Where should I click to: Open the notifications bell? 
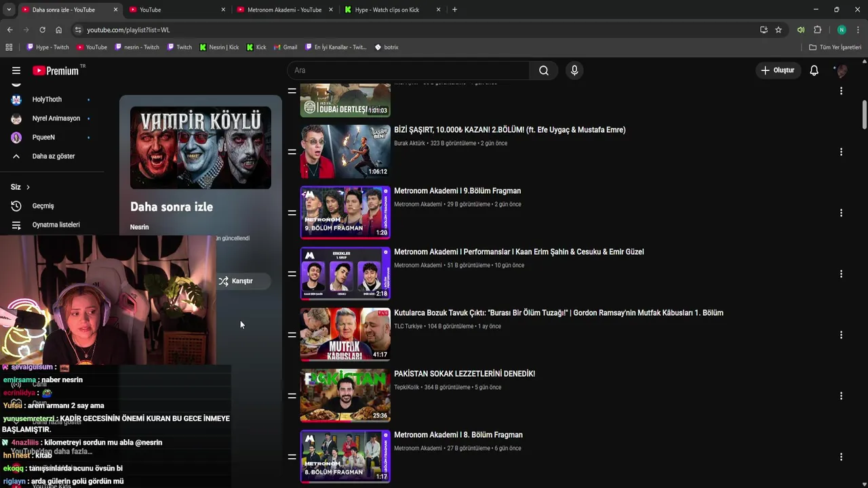click(814, 70)
